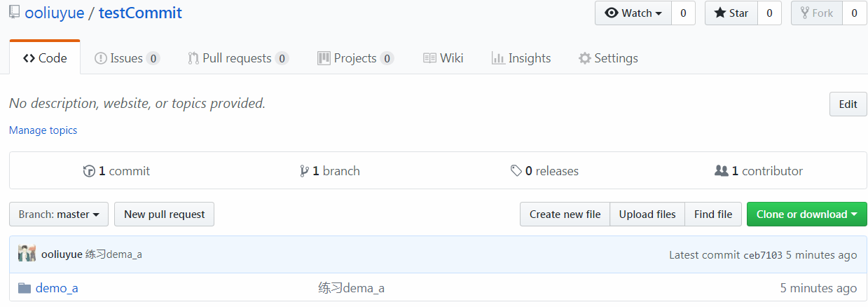868x307 pixels.
Task: Click Upload files button
Action: (x=647, y=214)
